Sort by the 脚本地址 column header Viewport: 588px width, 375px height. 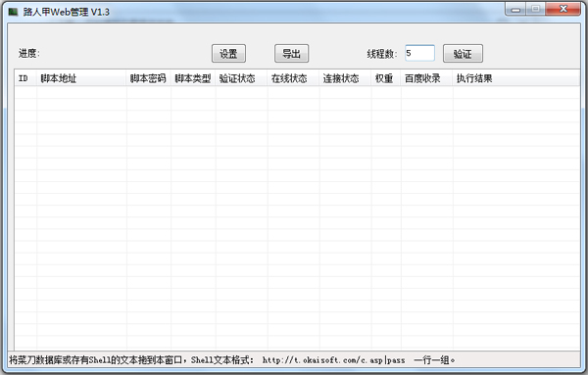click(81, 78)
